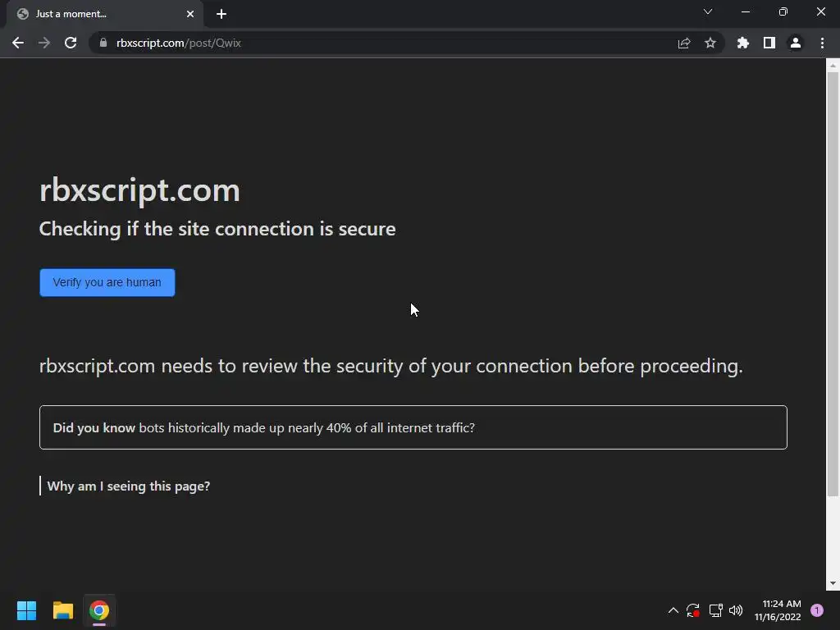Close the 'Just a moment...' tab
This screenshot has height=630, width=840.
(190, 15)
